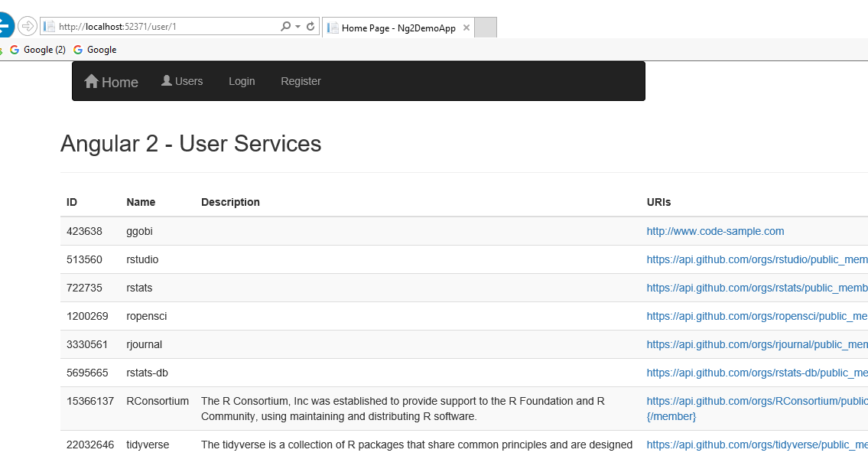Image resolution: width=868 pixels, height=456 pixels.
Task: Open a new browser tab
Action: [x=486, y=27]
